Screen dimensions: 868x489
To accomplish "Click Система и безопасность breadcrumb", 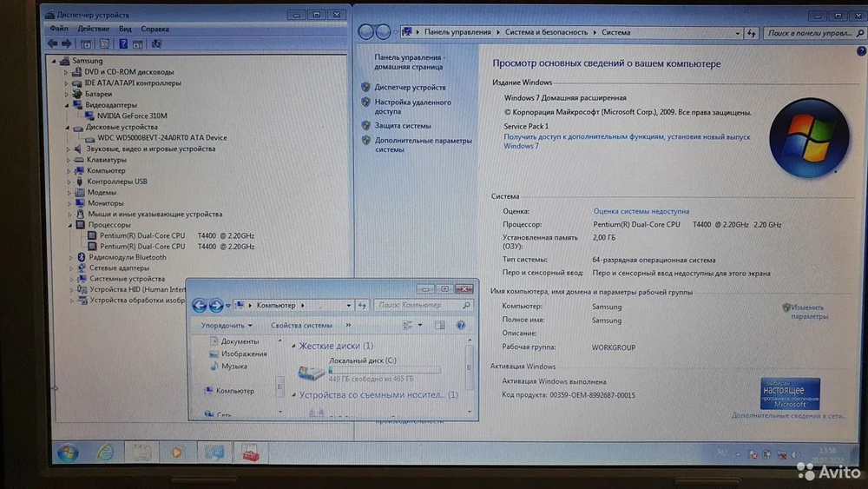I will click(546, 32).
